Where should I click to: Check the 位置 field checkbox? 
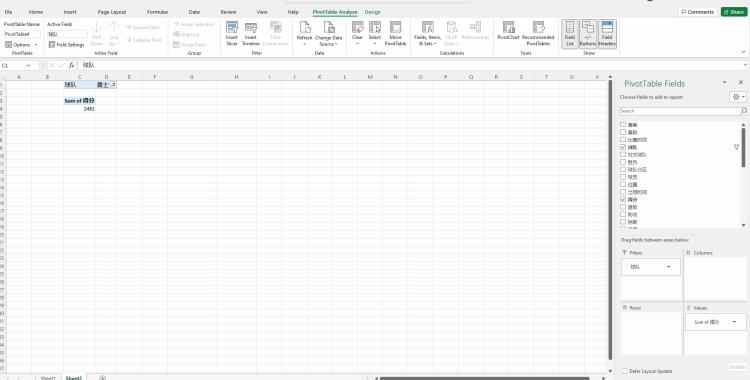pyautogui.click(x=623, y=184)
